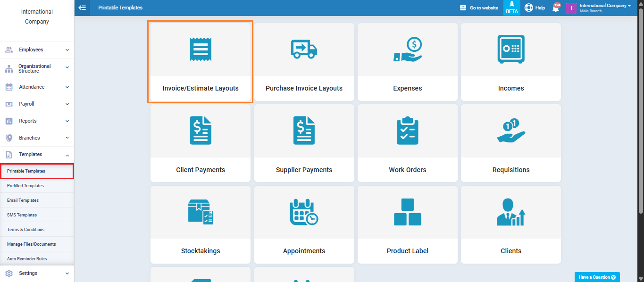Open the Appointments calendar icon
Image resolution: width=644 pixels, height=282 pixels.
pos(304,212)
